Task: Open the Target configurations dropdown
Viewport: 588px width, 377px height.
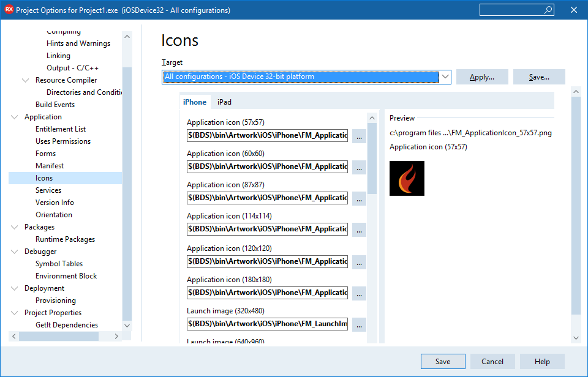Action: [445, 77]
